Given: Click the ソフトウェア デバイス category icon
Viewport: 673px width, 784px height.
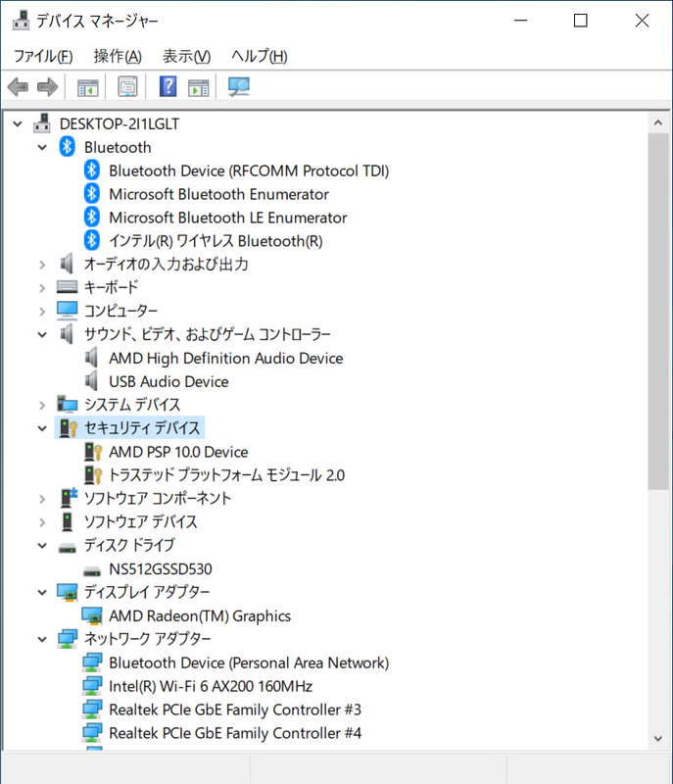Looking at the screenshot, I should [x=67, y=521].
